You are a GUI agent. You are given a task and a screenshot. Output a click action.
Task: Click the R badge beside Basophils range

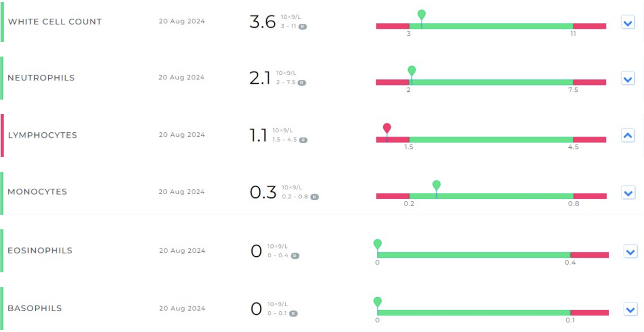coord(294,313)
